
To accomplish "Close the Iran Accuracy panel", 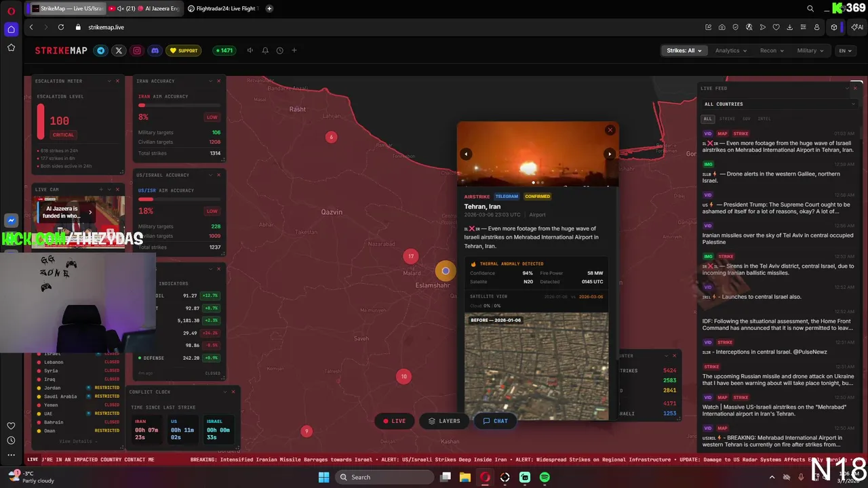I will (218, 81).
